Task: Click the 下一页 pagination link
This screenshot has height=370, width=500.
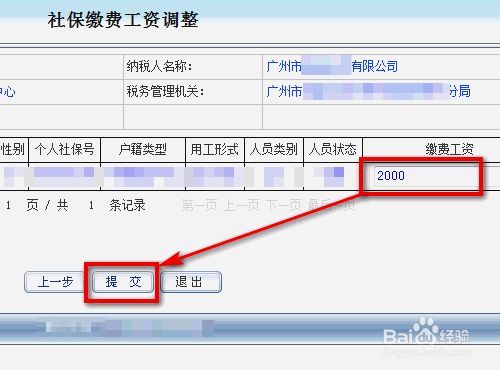Action: tap(284, 205)
